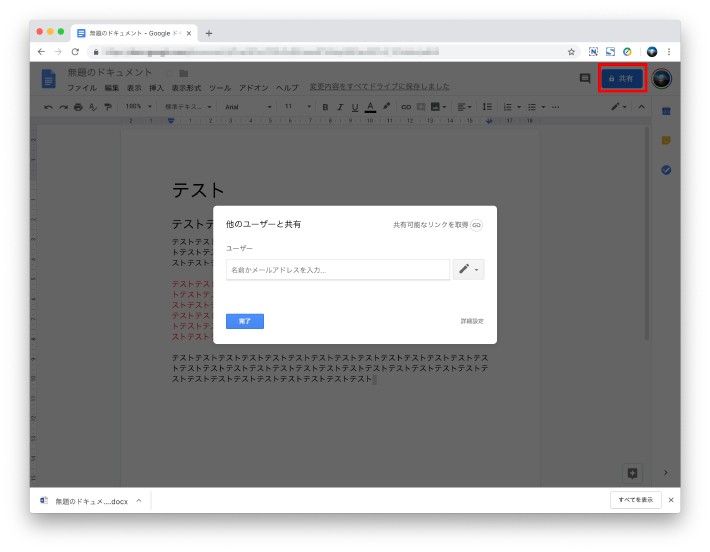Open the editing mode pencil dropdown
The width and height of the screenshot is (710, 552).
(619, 107)
